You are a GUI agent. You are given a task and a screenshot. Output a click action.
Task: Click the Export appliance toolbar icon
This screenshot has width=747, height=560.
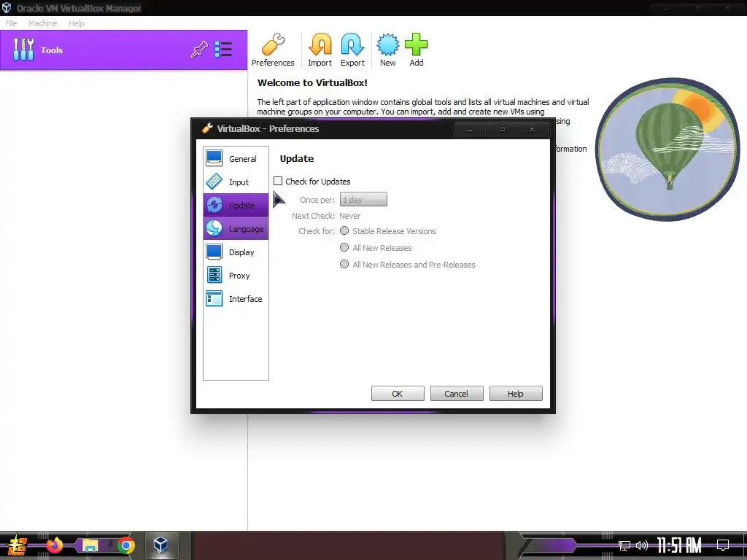click(x=352, y=50)
